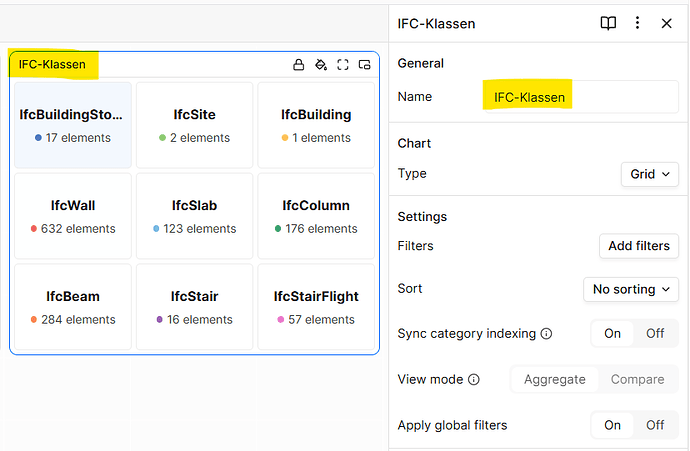Viewport: 690px width, 451px height.
Task: Turn Apply global filters On
Action: tap(612, 425)
